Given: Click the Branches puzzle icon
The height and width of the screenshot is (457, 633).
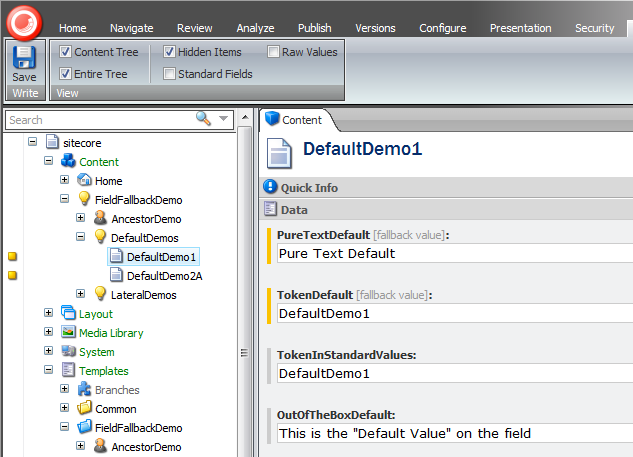Looking at the screenshot, I should [x=84, y=389].
